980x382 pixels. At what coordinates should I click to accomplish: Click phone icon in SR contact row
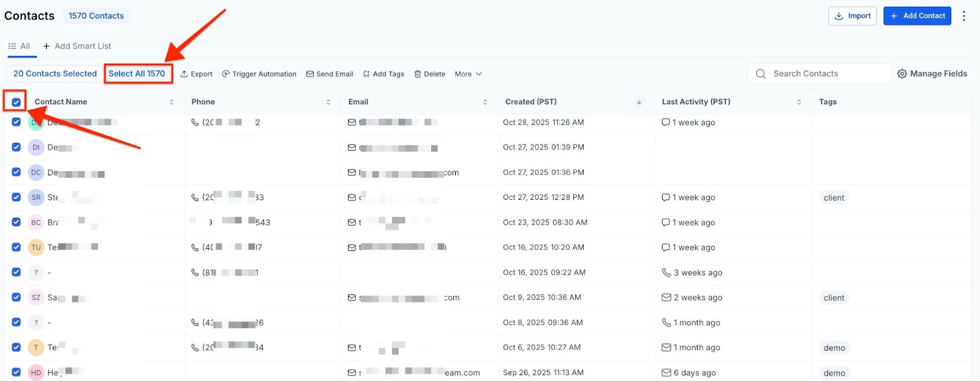(x=195, y=197)
